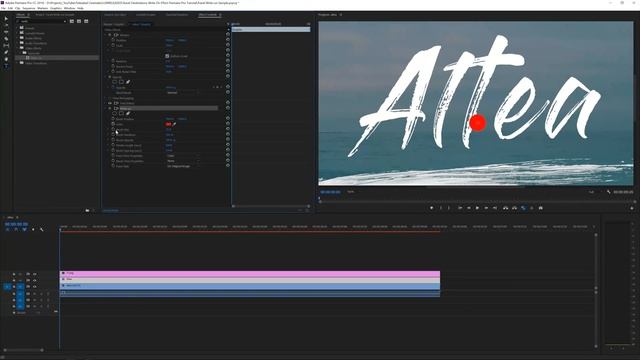Open Timeline Display Settings wrench

pyautogui.click(x=42, y=229)
